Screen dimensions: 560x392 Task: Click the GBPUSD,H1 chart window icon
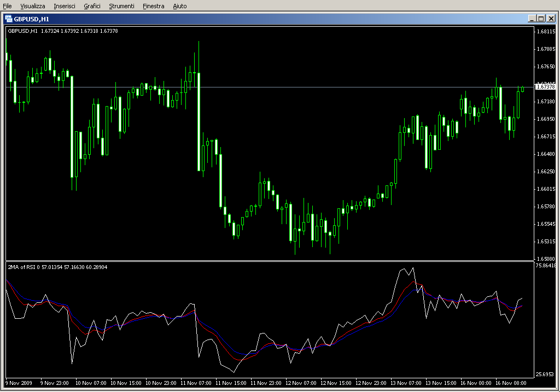click(x=9, y=19)
